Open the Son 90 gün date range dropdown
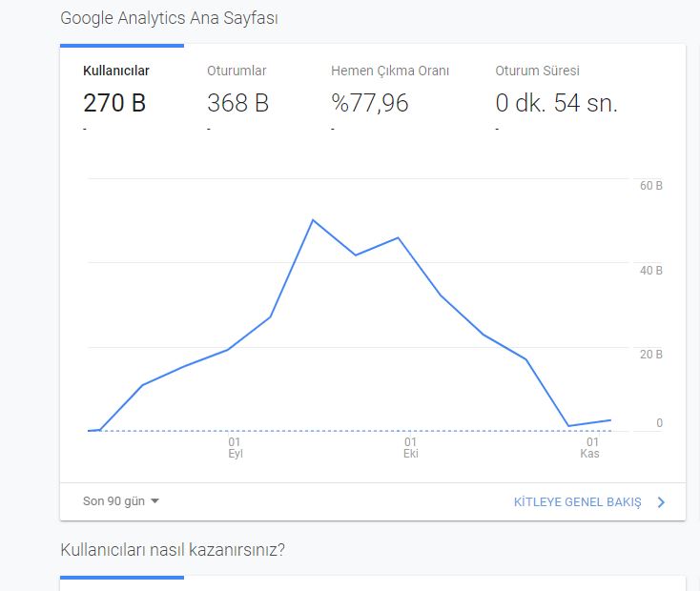The width and height of the screenshot is (700, 591). point(120,501)
